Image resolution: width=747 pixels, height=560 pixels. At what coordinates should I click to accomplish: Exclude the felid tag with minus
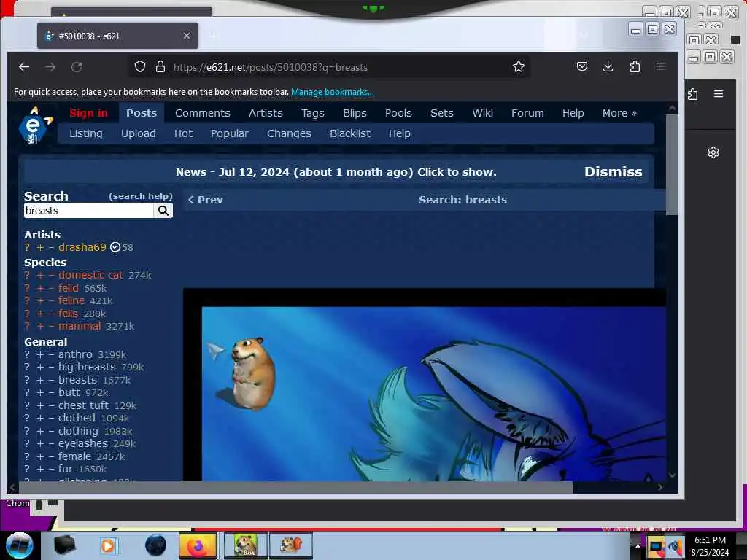coord(51,288)
